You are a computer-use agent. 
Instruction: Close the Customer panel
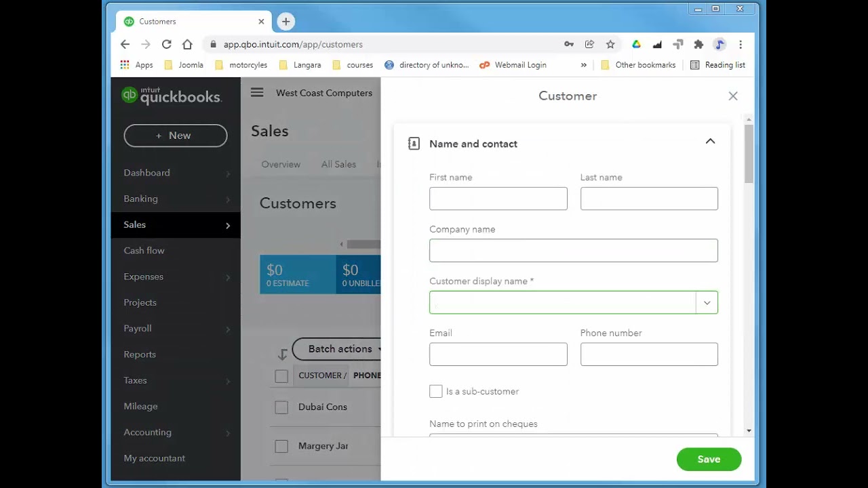pos(733,96)
